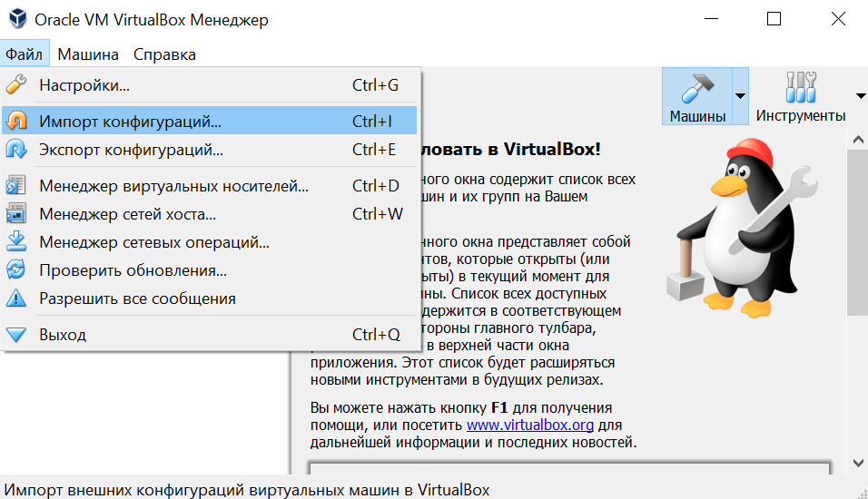
Task: Click the scrollbar down arrow in welcome pane
Action: coord(858,463)
